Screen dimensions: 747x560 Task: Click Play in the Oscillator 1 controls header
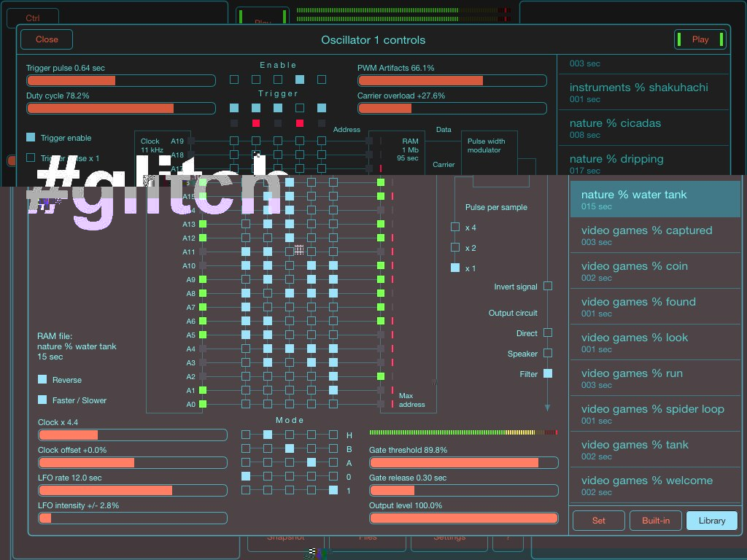coord(700,39)
